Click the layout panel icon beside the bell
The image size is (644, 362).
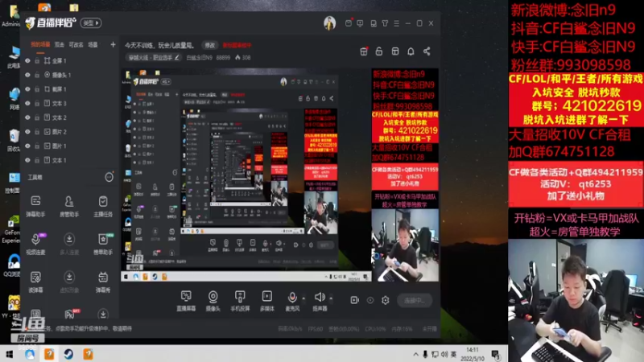coord(395,51)
